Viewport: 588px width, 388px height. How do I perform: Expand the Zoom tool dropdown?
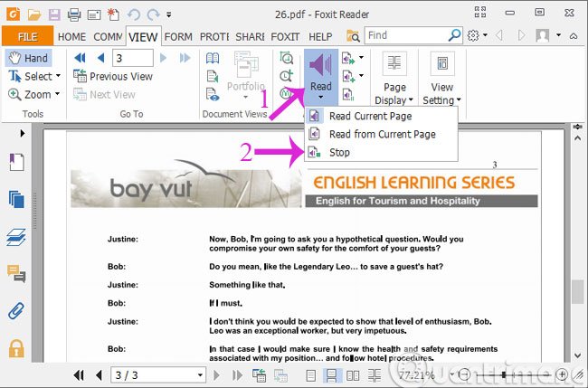point(57,94)
